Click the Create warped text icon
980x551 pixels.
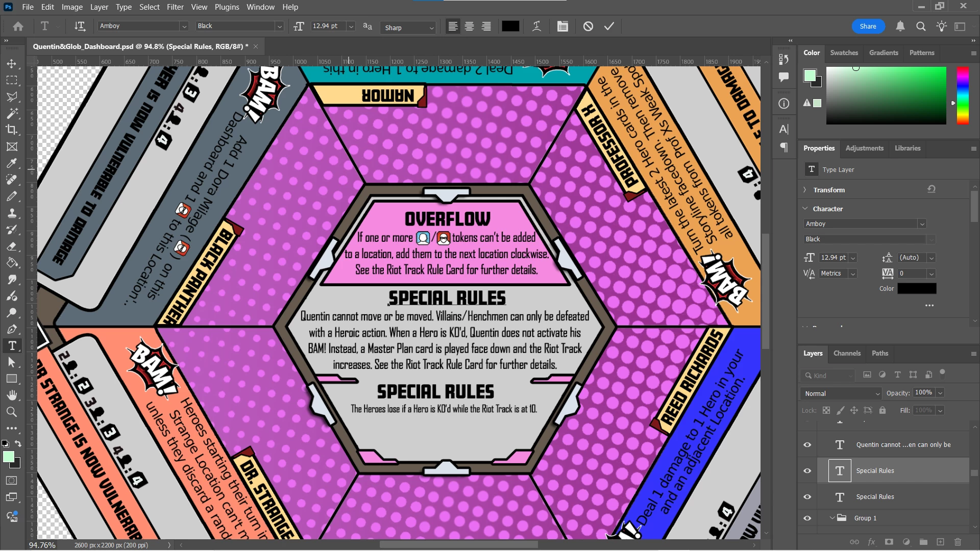[x=536, y=26]
